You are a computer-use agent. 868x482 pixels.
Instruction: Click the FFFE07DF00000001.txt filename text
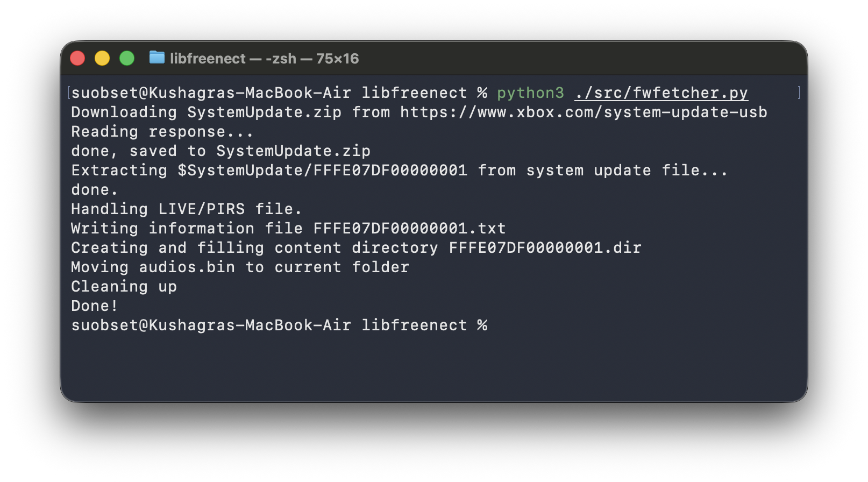click(409, 229)
